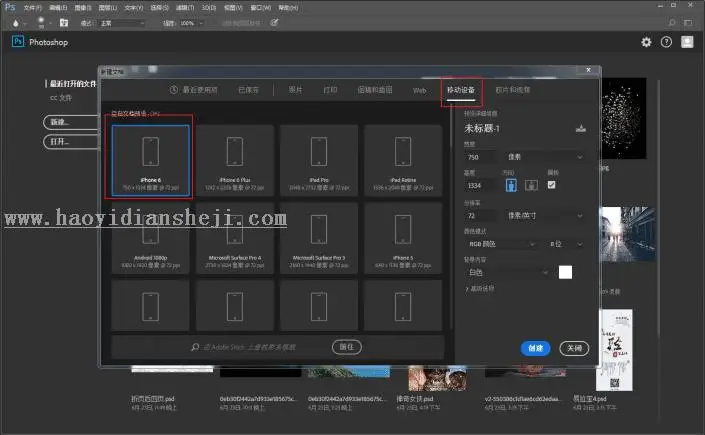
Task: Toggle the artboards checkbox
Action: (x=551, y=185)
